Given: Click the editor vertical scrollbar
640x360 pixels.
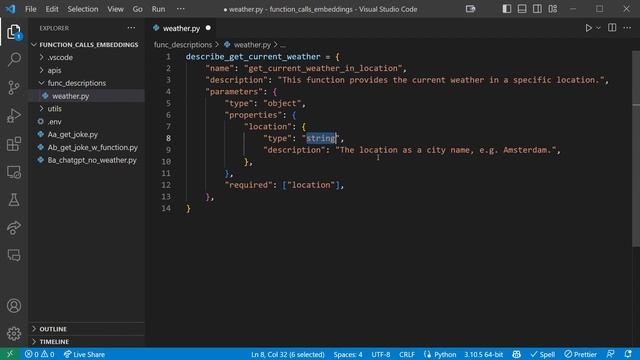Looking at the screenshot, I should point(636,149).
